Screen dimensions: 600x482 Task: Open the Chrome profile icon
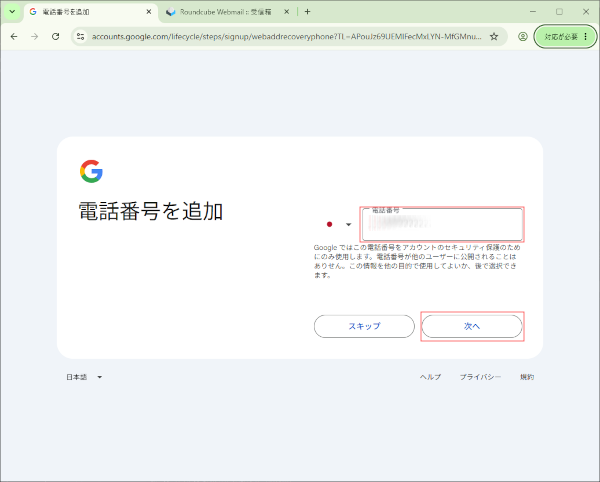(x=523, y=36)
